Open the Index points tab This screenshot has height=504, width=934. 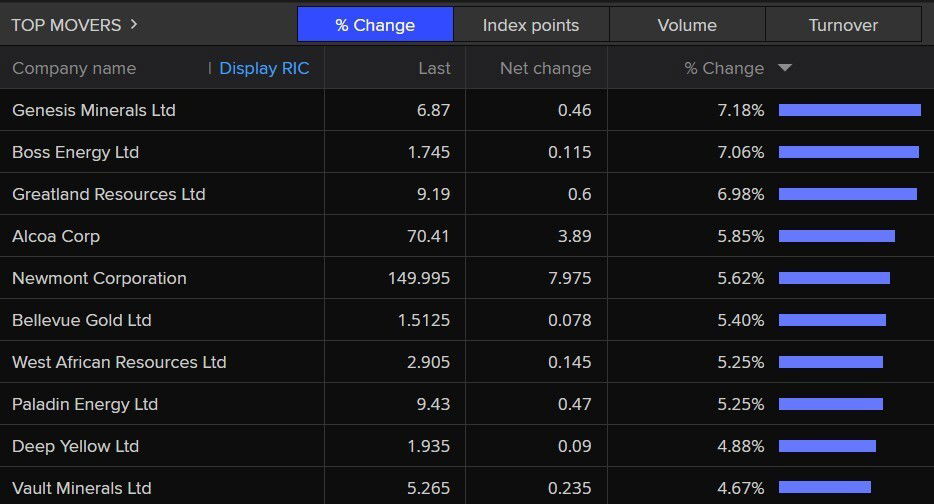pyautogui.click(x=530, y=25)
